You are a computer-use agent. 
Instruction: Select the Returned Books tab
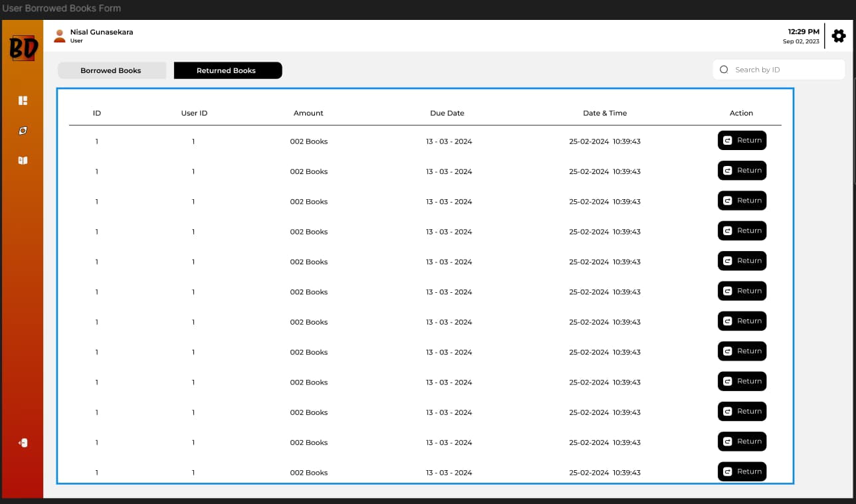pyautogui.click(x=227, y=70)
